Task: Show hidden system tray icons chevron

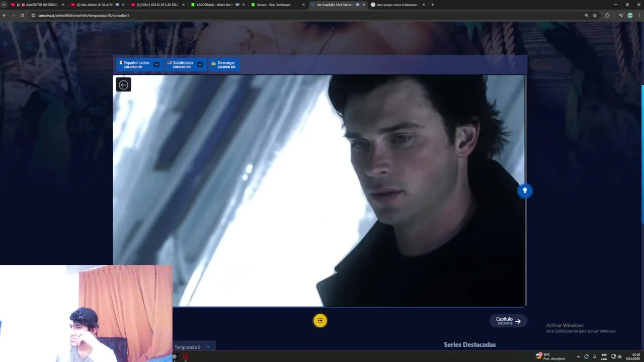Action: [578, 356]
